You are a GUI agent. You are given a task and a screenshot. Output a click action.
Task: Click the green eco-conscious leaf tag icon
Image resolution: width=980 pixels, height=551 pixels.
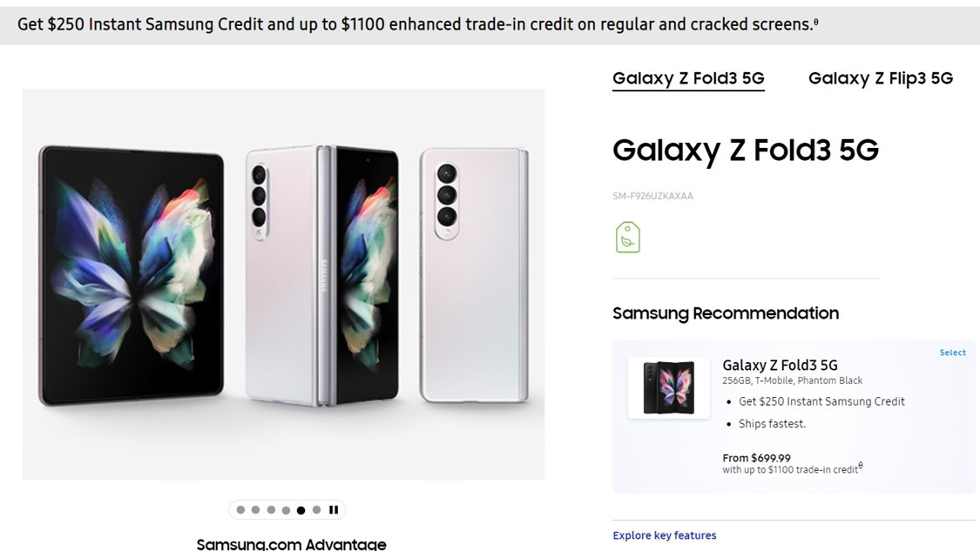click(627, 237)
